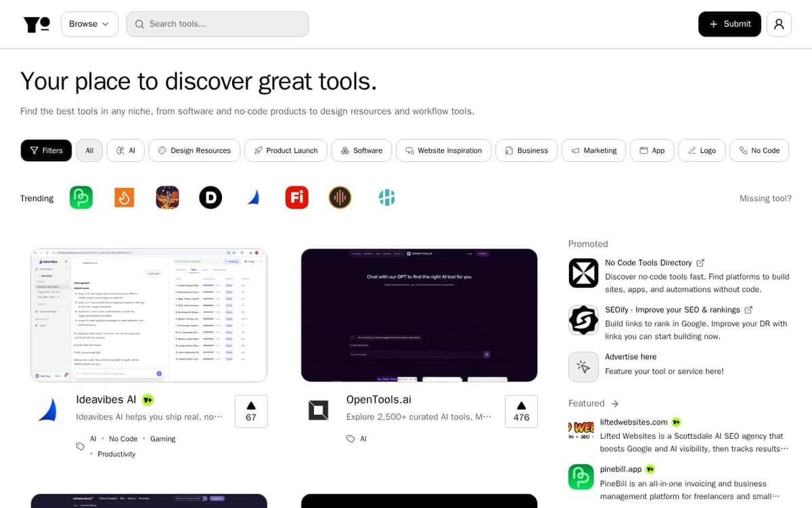Open the black D trending icon
Image resolution: width=812 pixels, height=508 pixels.
pyautogui.click(x=210, y=198)
